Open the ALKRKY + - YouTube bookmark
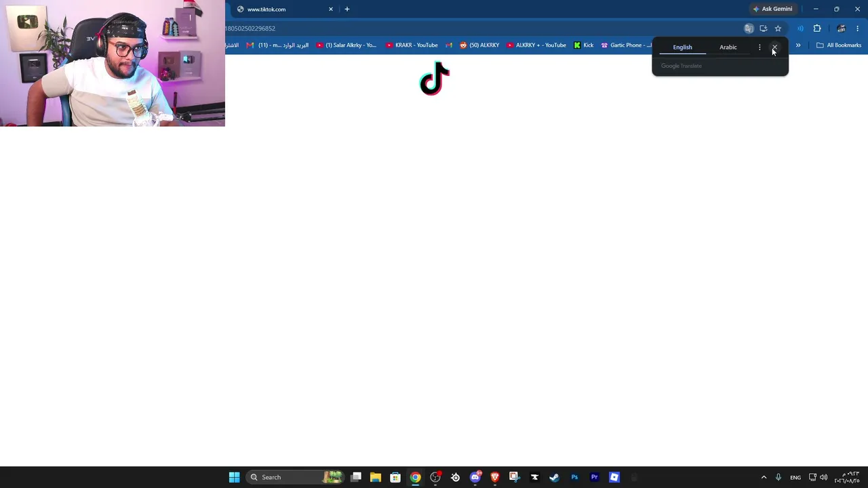 click(536, 45)
